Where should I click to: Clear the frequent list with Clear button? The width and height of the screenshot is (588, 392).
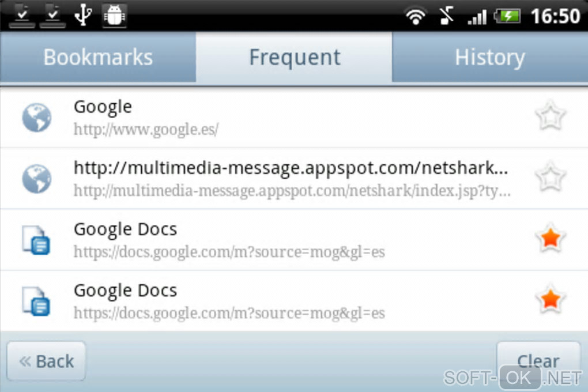click(x=538, y=361)
